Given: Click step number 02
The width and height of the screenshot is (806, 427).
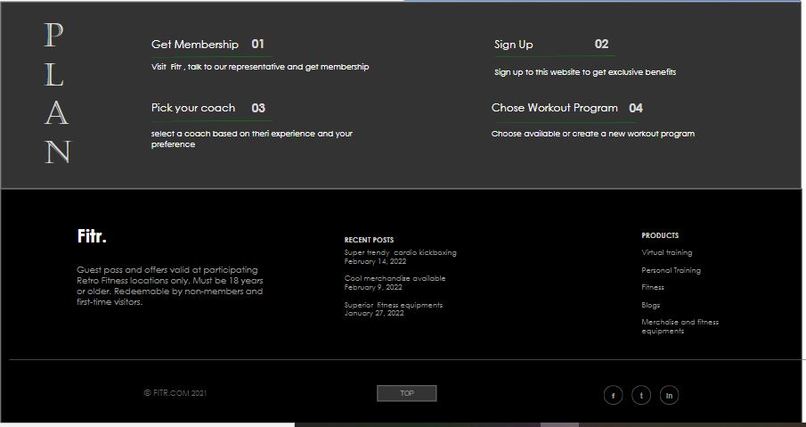Looking at the screenshot, I should pos(601,44).
